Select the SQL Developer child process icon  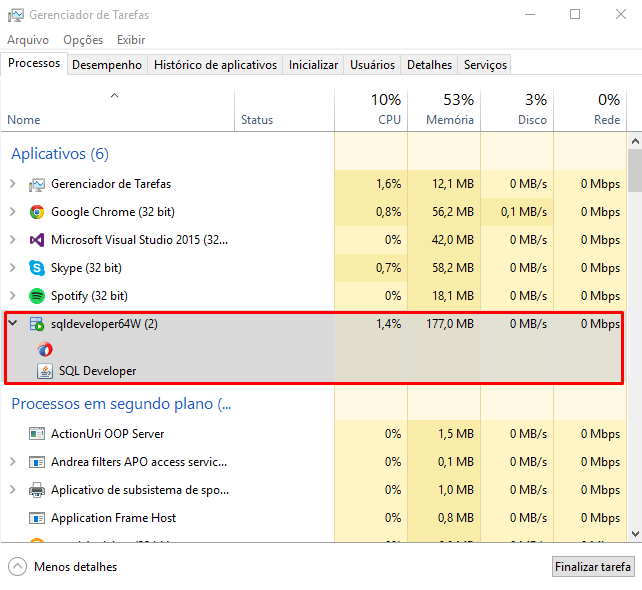(44, 371)
